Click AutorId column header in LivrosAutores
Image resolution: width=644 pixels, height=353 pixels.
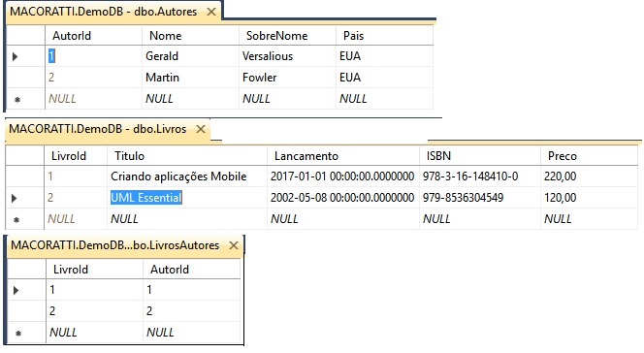(x=191, y=270)
